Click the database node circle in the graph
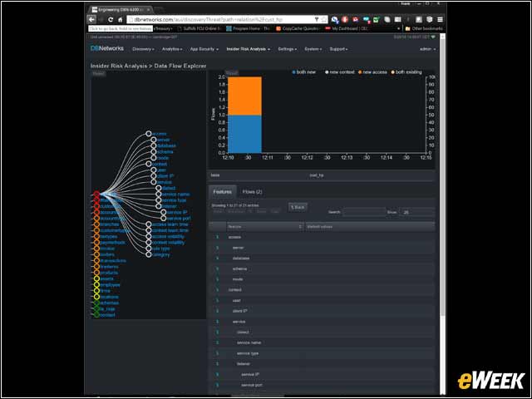Image resolution: width=532 pixels, height=399 pixels. [x=153, y=145]
